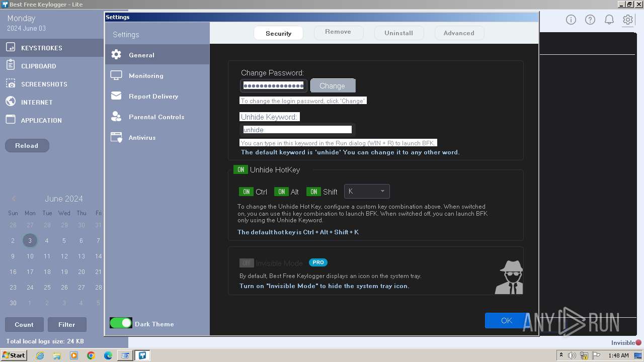The image size is (644, 362).
Task: Switch to the Advanced tab
Action: click(459, 33)
